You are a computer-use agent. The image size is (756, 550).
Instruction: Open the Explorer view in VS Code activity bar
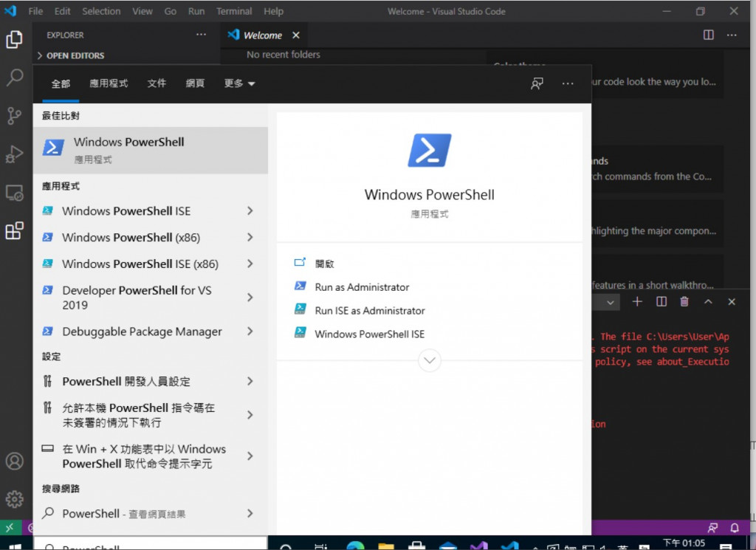(15, 40)
